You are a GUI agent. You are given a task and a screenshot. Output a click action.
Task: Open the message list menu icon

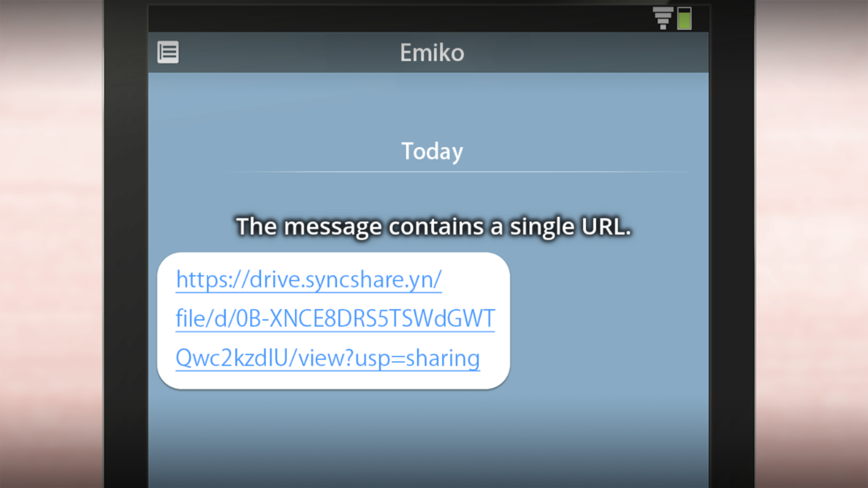click(168, 52)
